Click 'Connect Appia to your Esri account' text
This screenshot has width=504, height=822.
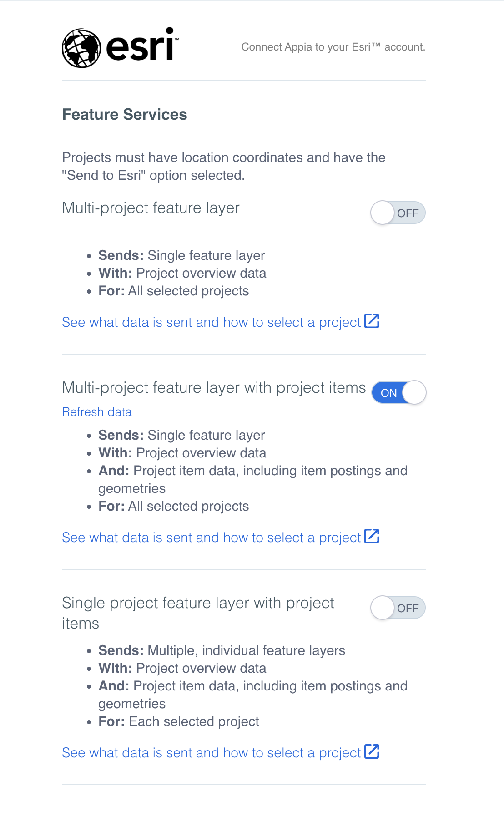(x=333, y=47)
